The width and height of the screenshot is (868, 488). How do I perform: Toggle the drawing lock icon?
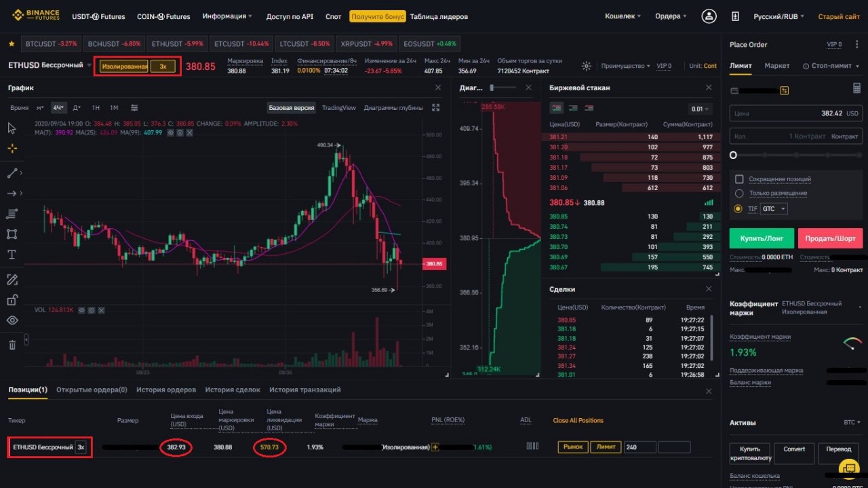(12, 300)
